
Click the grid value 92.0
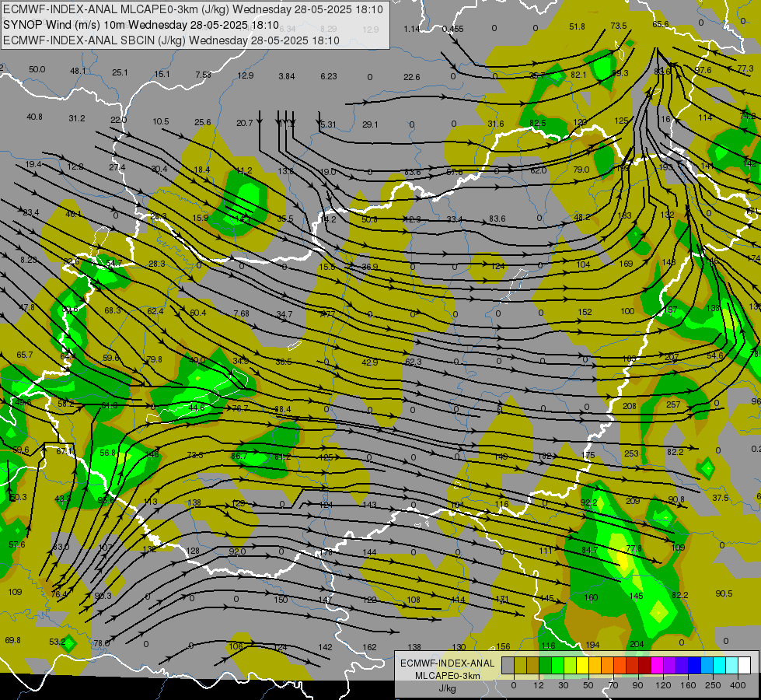coord(237,551)
